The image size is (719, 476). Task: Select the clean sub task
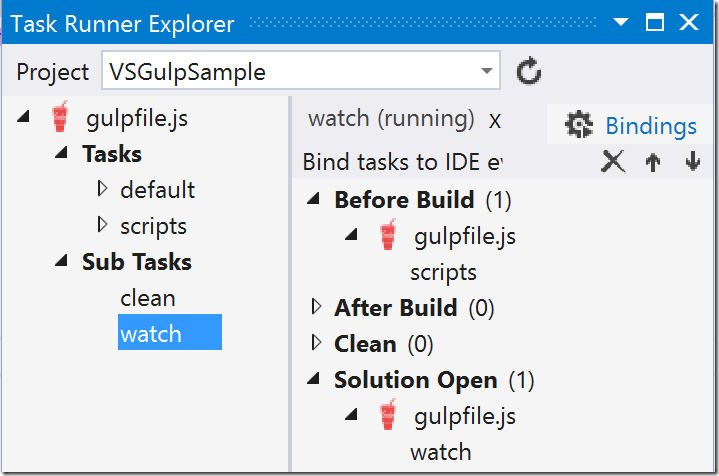pos(148,298)
